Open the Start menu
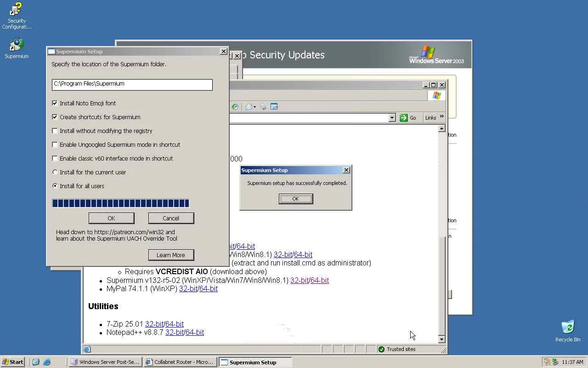Image resolution: width=588 pixels, height=368 pixels. [x=13, y=362]
